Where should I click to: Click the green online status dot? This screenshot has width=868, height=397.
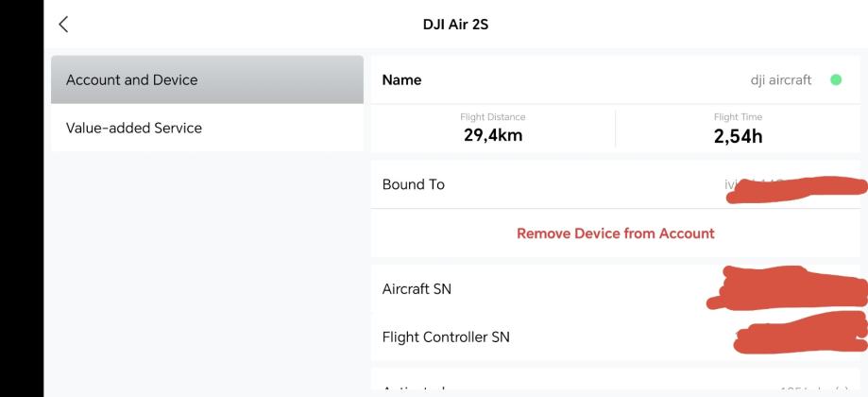(x=835, y=80)
